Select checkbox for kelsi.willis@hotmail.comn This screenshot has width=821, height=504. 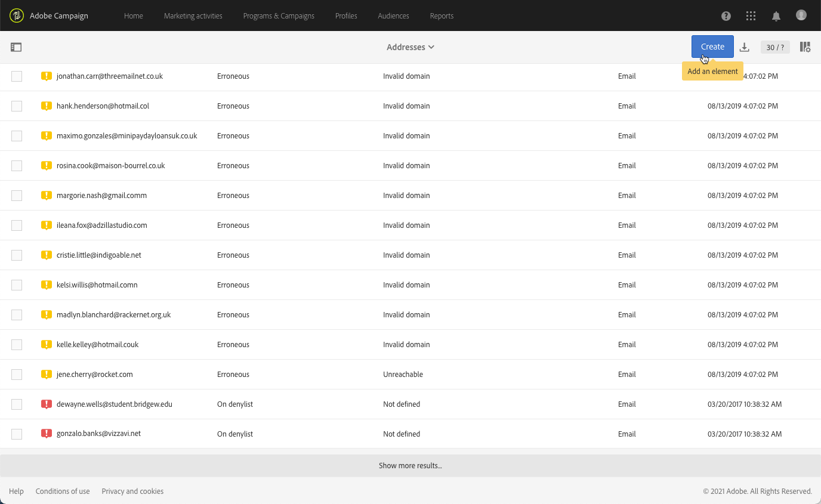coord(17,285)
